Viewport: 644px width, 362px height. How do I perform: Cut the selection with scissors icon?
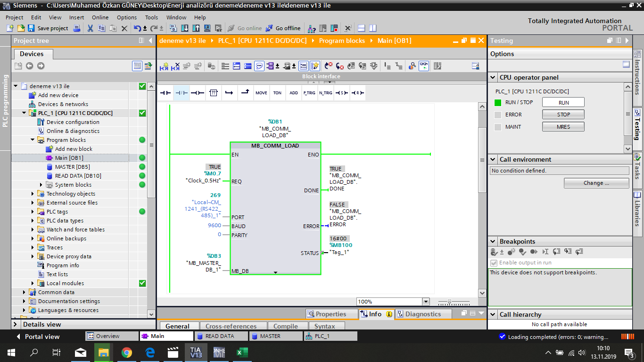coord(91,28)
